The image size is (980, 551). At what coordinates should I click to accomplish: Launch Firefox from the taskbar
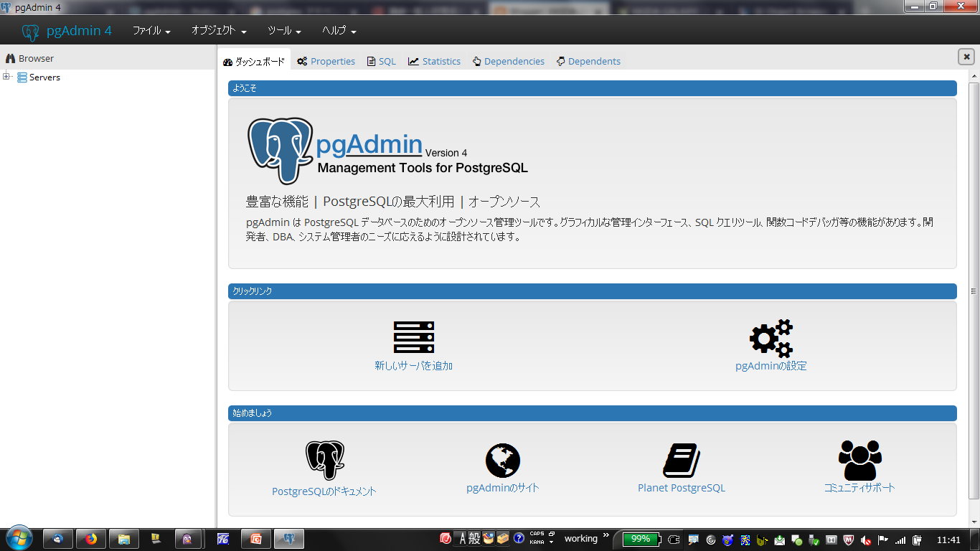click(x=91, y=539)
